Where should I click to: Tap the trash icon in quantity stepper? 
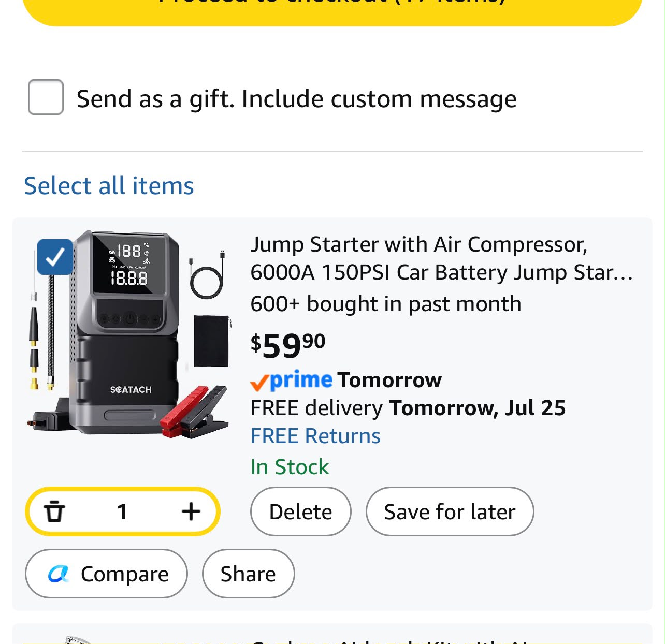[54, 511]
